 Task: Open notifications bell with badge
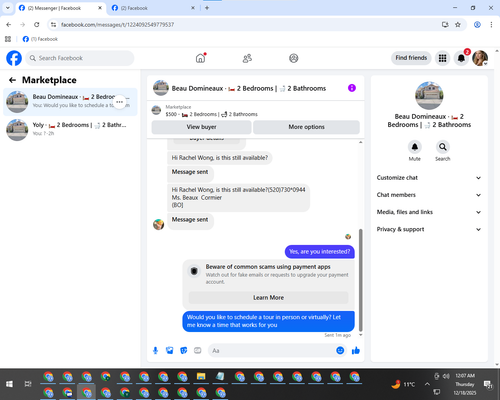click(461, 58)
